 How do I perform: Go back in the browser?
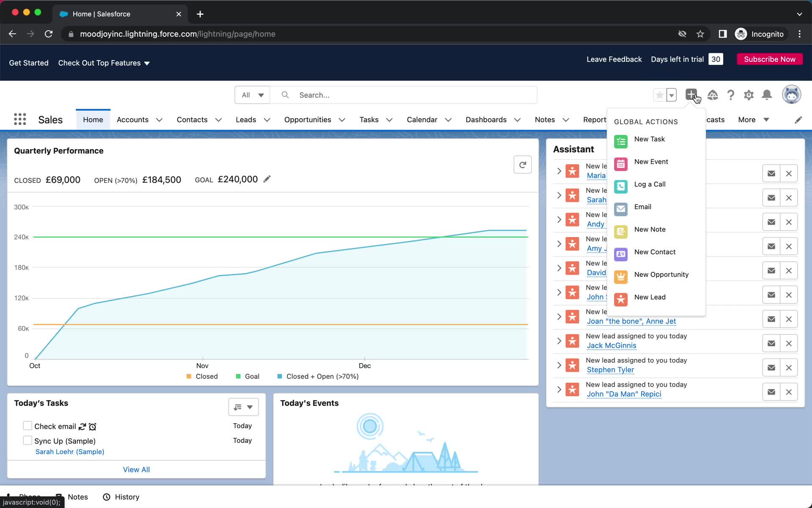pyautogui.click(x=12, y=34)
